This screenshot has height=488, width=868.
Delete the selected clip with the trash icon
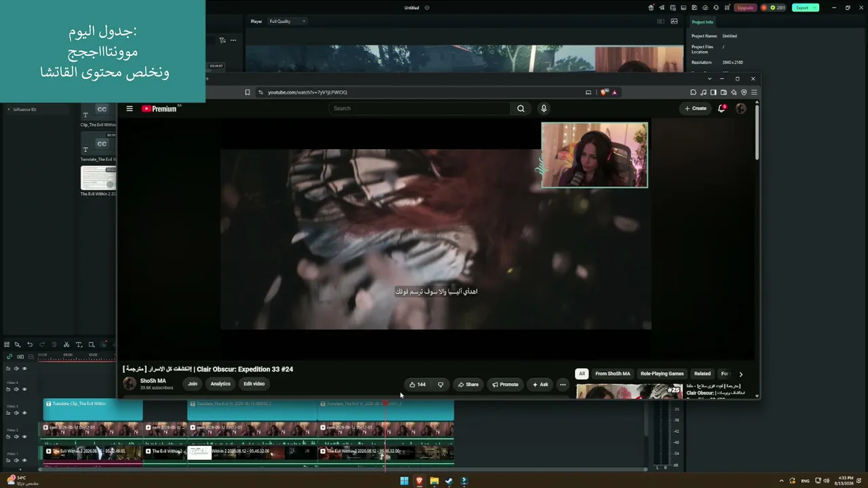[x=54, y=344]
